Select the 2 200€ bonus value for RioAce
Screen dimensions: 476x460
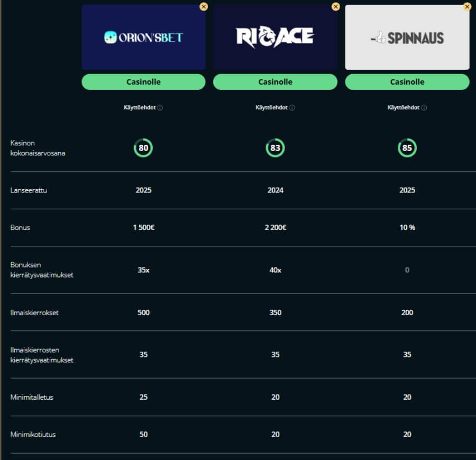tap(275, 227)
